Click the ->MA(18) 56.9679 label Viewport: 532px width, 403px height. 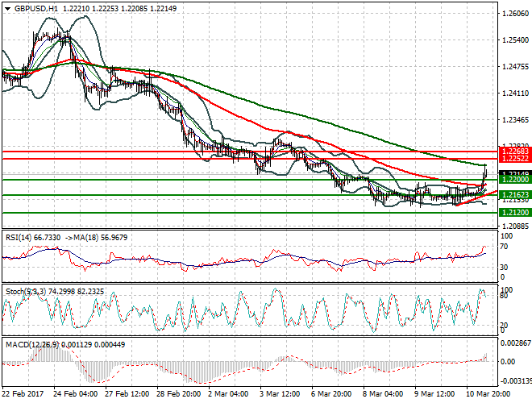coord(97,238)
